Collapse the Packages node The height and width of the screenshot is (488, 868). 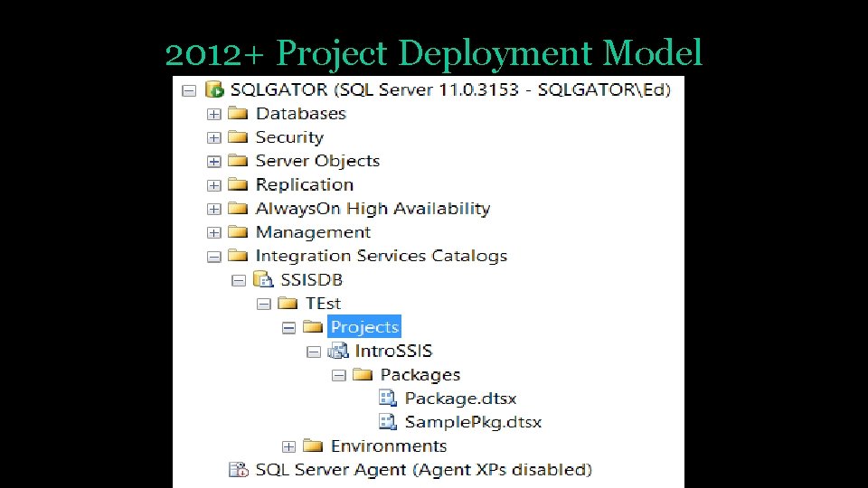pos(338,376)
